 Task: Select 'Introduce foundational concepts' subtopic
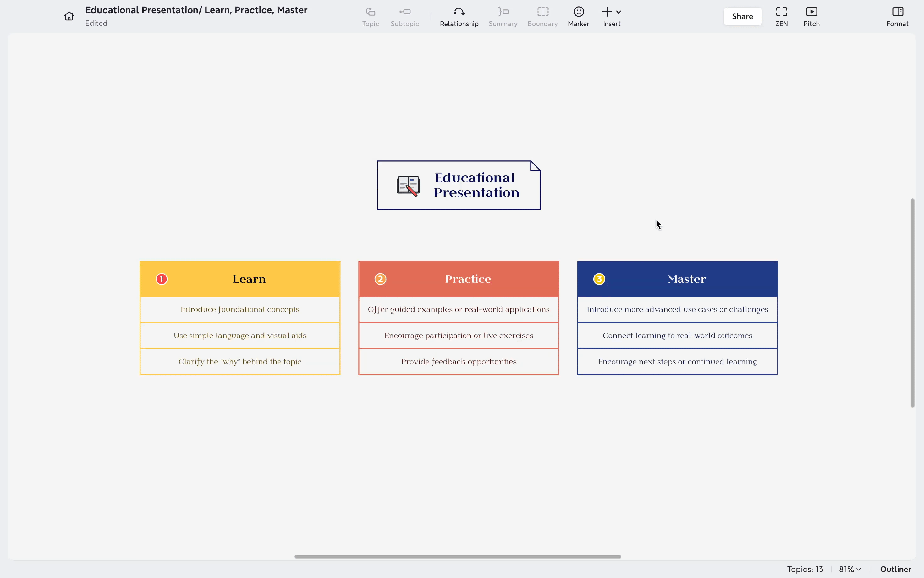(240, 310)
